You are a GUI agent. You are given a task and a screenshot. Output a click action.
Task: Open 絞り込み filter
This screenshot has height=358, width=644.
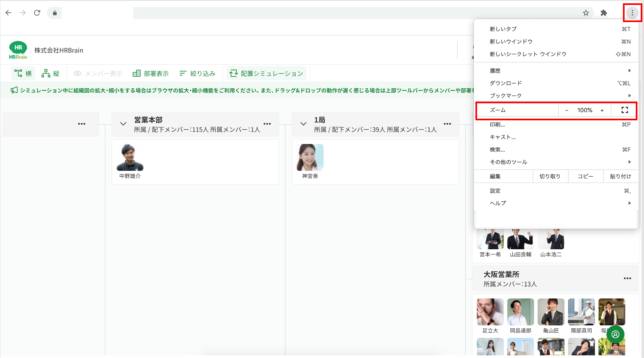(197, 73)
